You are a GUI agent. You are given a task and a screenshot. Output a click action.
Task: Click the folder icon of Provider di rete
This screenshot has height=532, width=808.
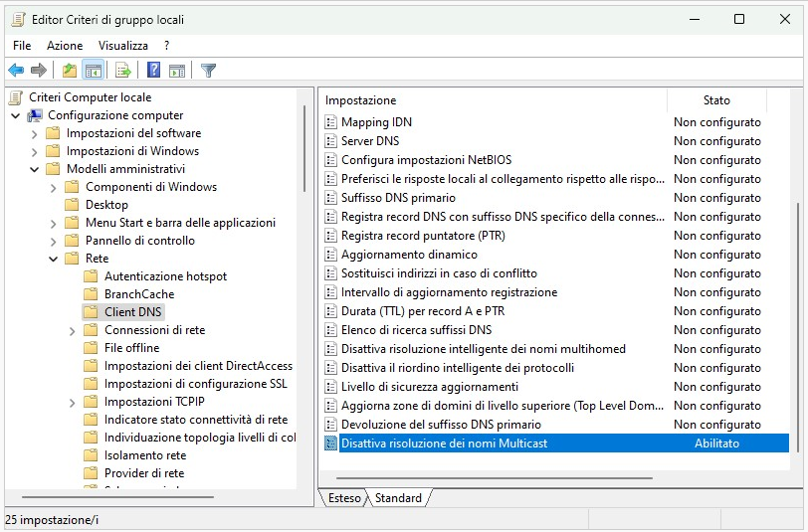click(91, 473)
